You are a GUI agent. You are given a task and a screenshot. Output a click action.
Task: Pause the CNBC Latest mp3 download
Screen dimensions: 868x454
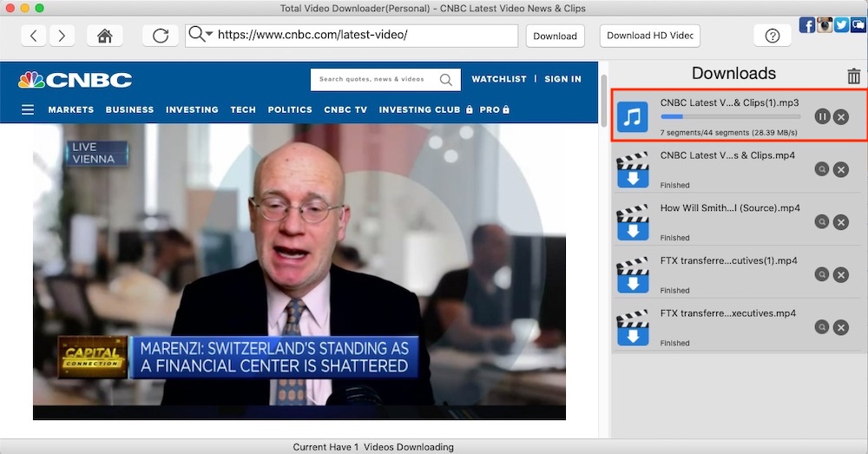822,117
